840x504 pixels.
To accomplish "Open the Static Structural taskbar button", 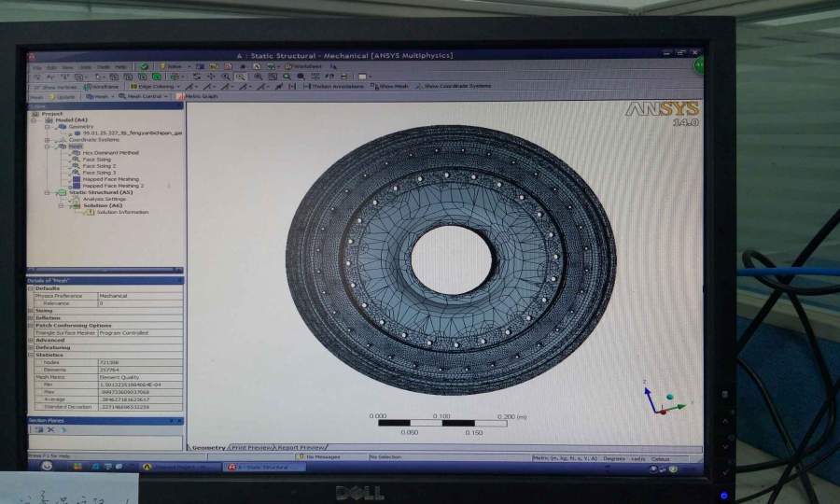I will coord(263,467).
